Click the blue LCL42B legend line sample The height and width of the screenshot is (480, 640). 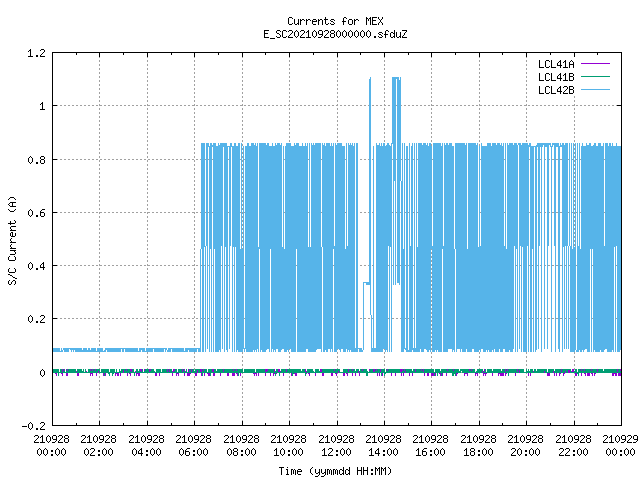pos(595,90)
